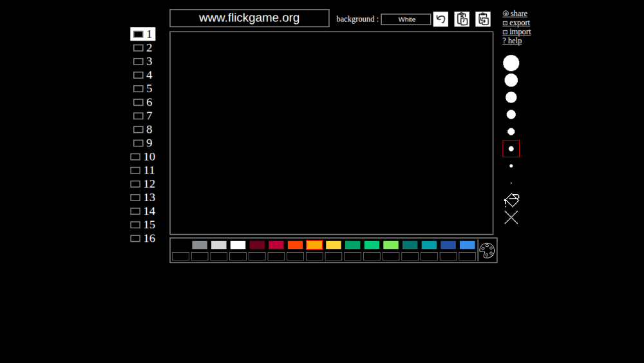
Task: Open the help link
Action: (512, 41)
